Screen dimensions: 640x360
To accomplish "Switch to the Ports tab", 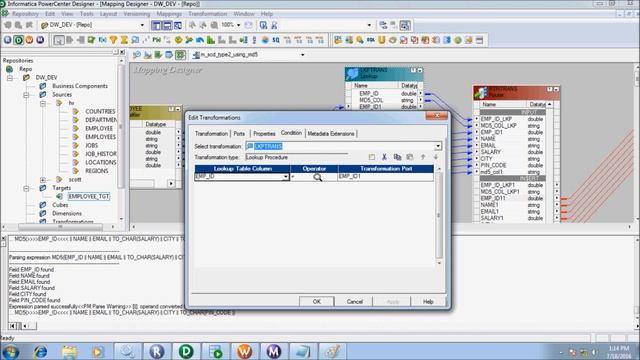I will [239, 133].
